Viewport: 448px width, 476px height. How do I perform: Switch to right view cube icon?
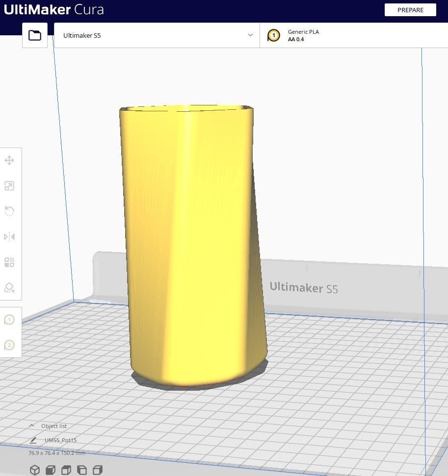(x=98, y=470)
